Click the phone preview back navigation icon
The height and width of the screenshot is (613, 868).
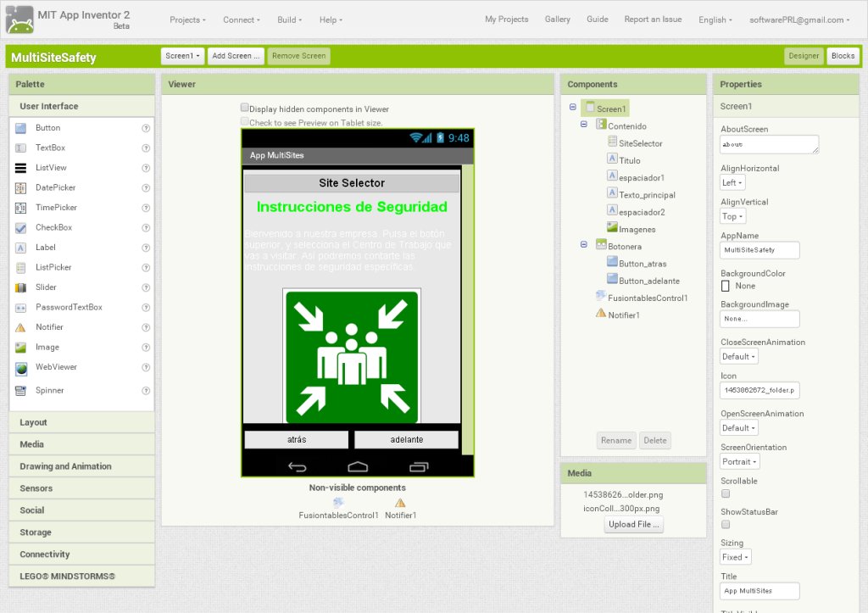click(298, 467)
